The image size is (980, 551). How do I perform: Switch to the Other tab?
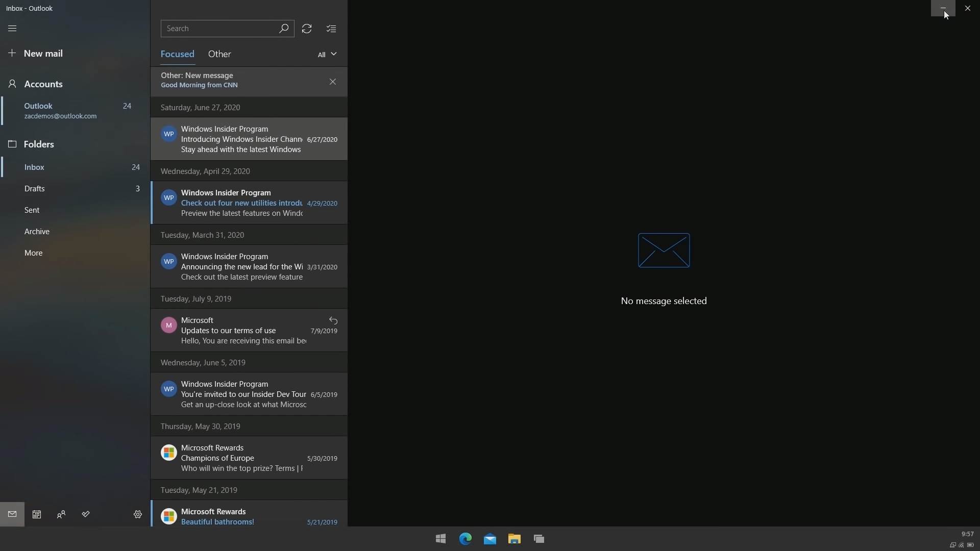click(x=219, y=54)
